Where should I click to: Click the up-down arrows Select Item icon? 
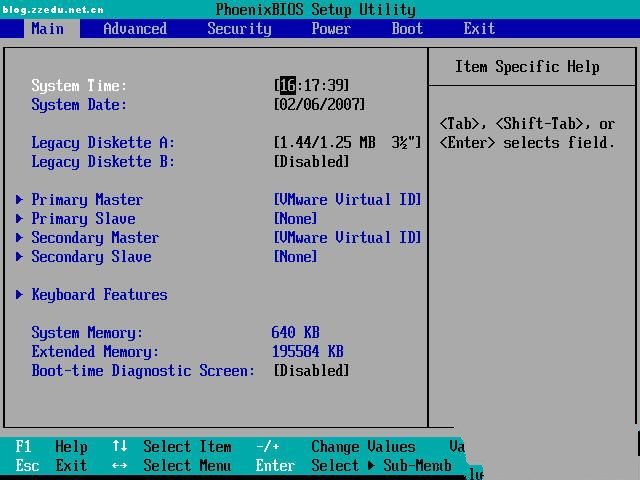pyautogui.click(x=119, y=446)
